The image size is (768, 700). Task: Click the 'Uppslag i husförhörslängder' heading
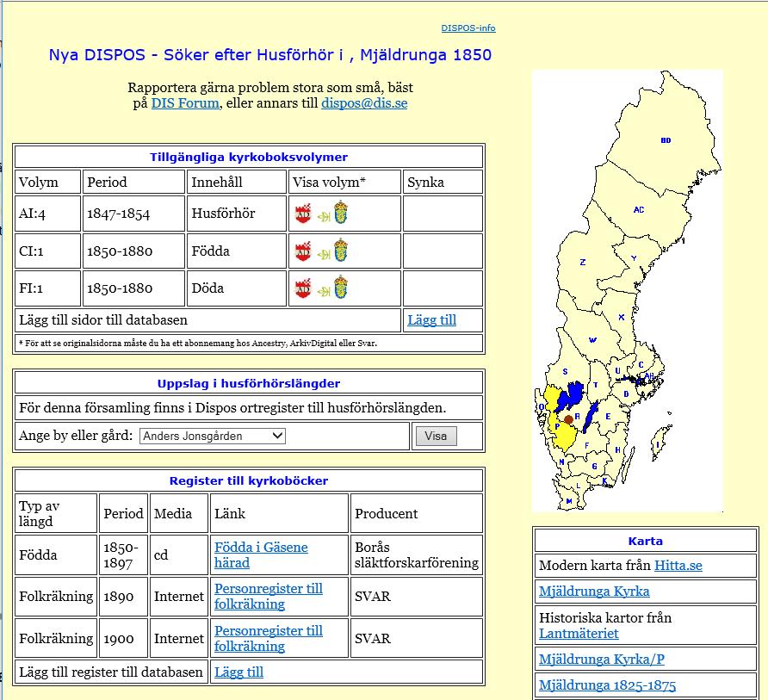(x=249, y=383)
